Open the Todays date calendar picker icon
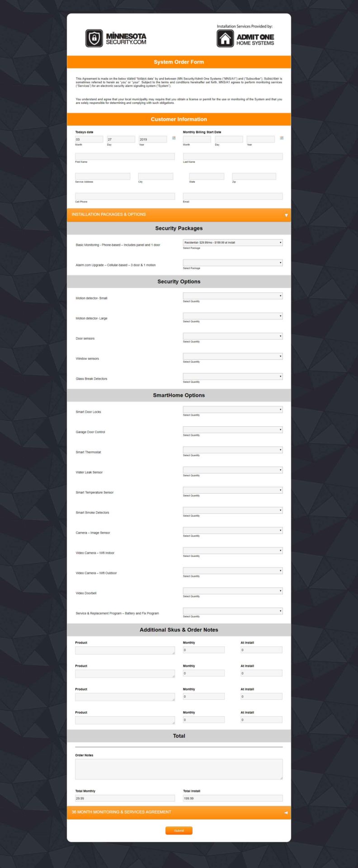Screen dimensions: 358x868 click(174, 138)
